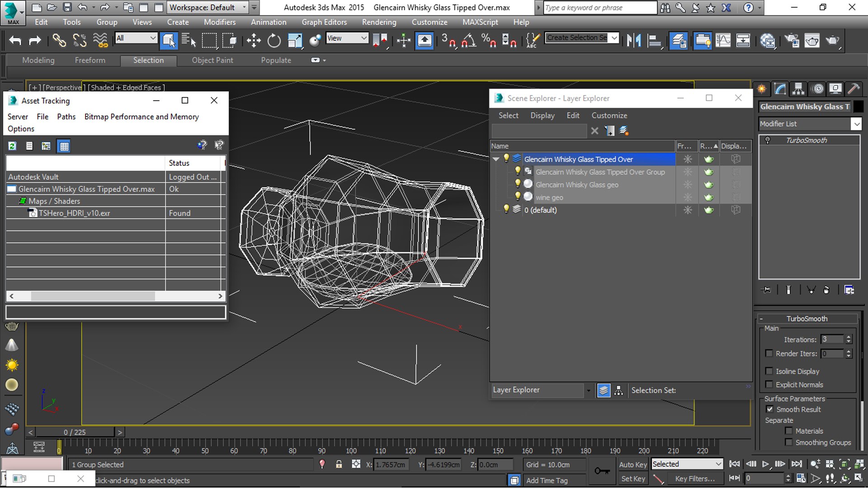This screenshot has width=868, height=488.
Task: Click the Create New Layer icon in Scene Explorer
Action: [623, 131]
